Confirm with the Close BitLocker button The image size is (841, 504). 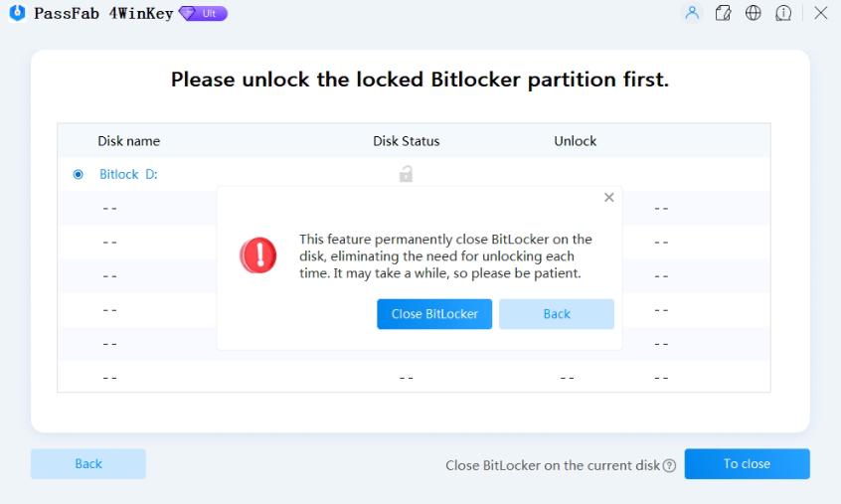point(434,314)
